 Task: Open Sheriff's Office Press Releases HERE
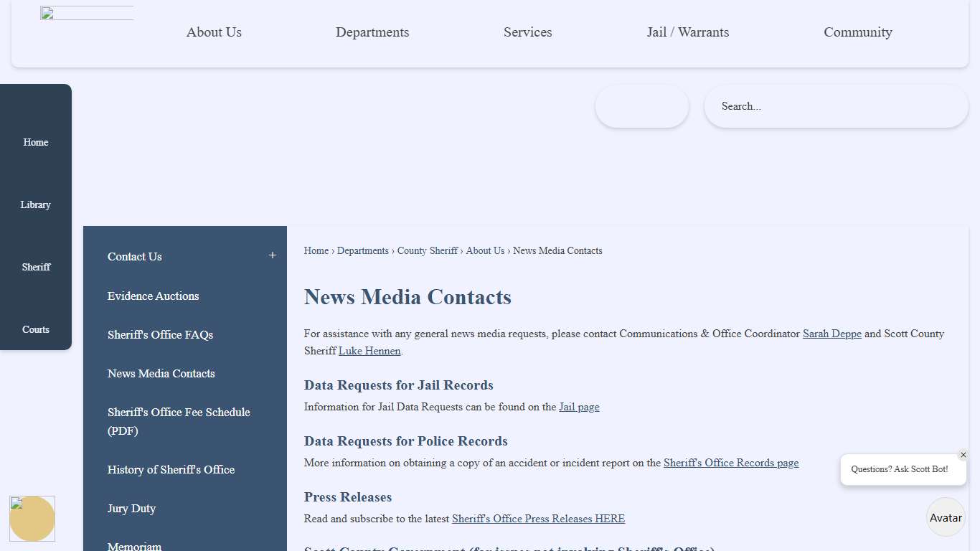(538, 519)
